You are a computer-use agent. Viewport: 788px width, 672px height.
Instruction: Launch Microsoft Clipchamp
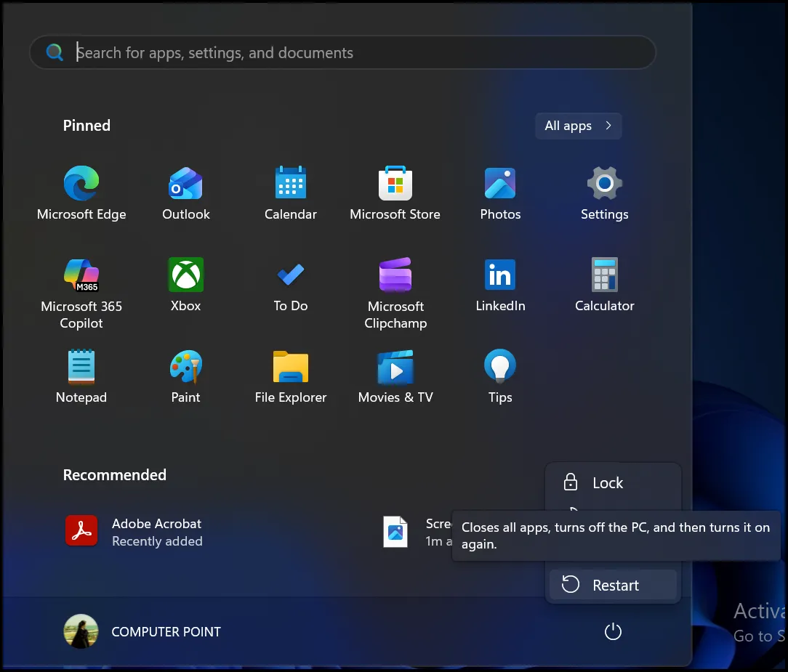395,294
